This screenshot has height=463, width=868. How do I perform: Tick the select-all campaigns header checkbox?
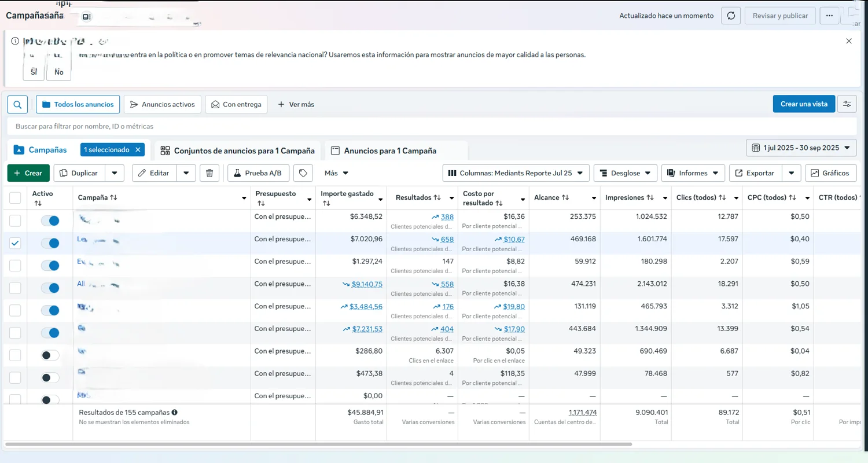click(x=15, y=198)
